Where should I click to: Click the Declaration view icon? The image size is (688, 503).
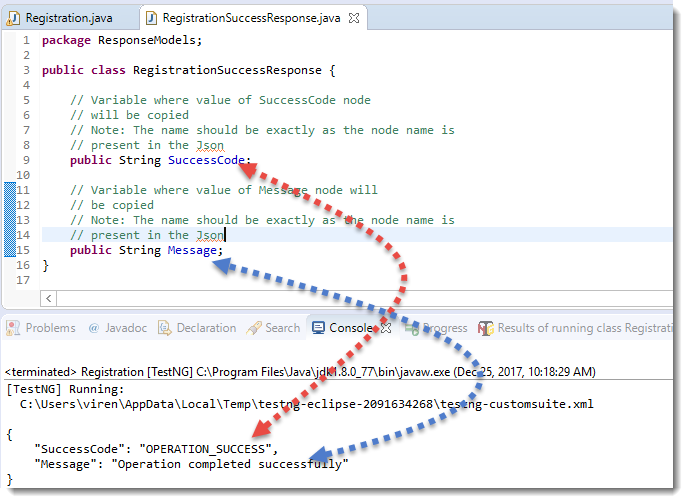165,328
